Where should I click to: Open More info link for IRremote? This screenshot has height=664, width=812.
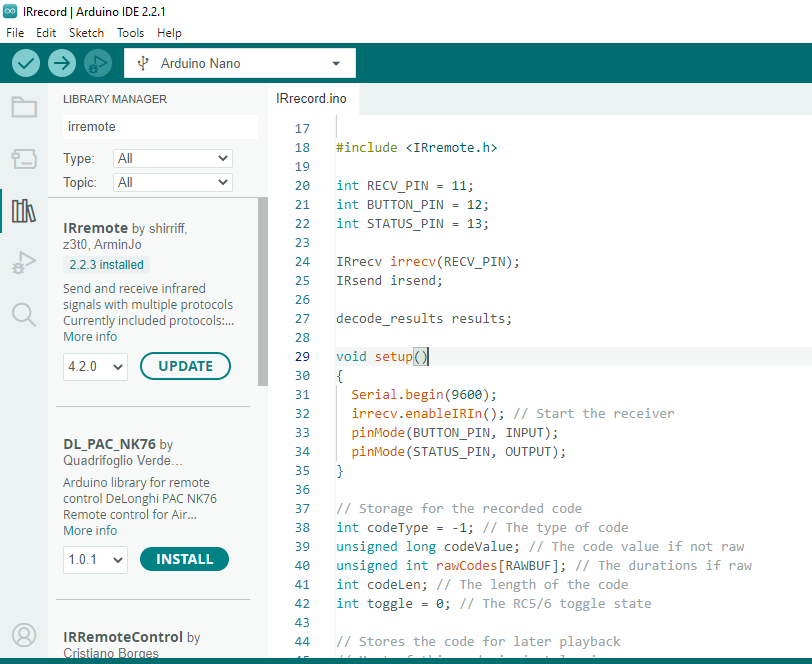click(x=90, y=337)
